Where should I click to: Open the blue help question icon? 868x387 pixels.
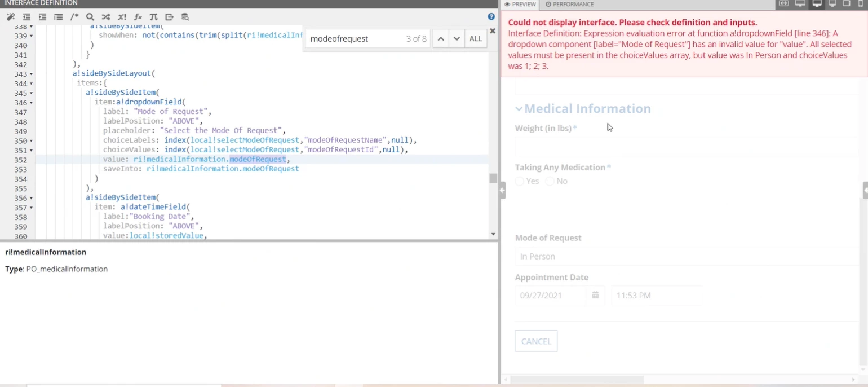[491, 17]
